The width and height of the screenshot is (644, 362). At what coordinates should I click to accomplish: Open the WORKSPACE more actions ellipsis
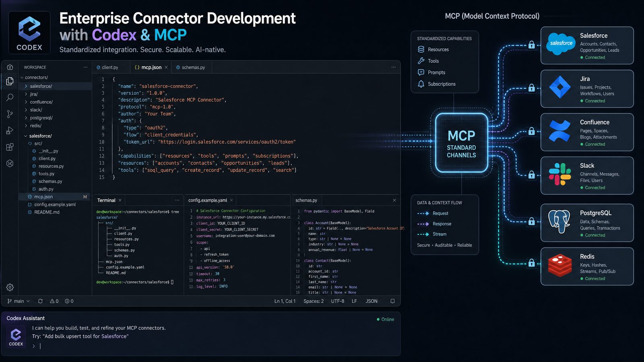(x=85, y=67)
